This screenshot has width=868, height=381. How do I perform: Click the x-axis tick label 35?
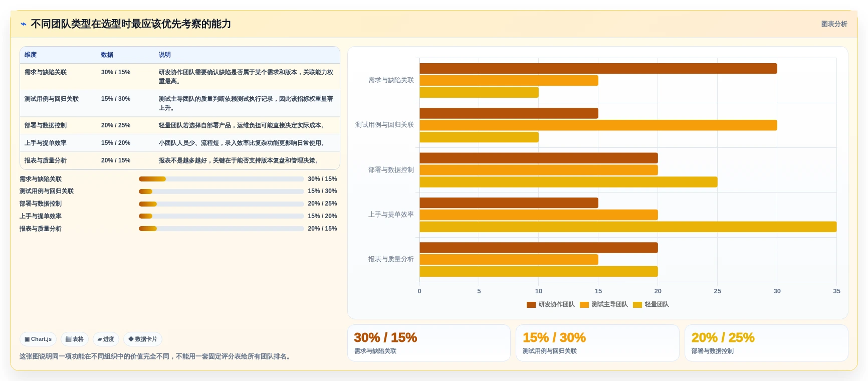[836, 291]
